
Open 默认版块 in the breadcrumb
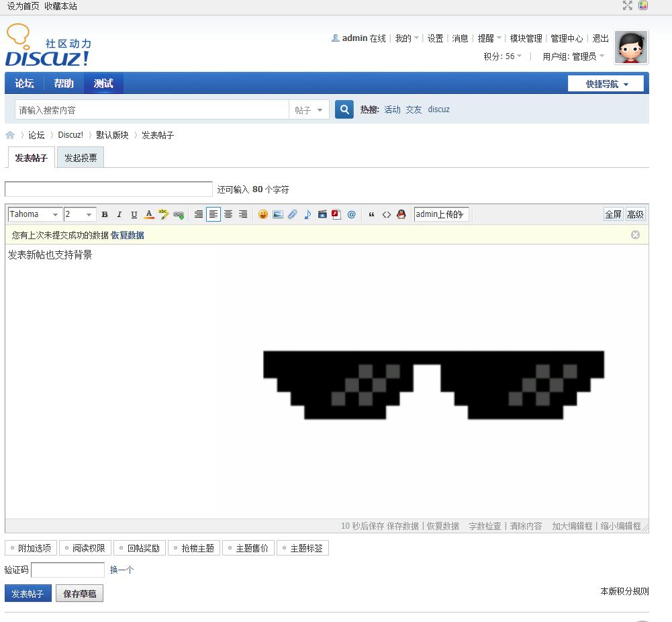[x=112, y=135]
